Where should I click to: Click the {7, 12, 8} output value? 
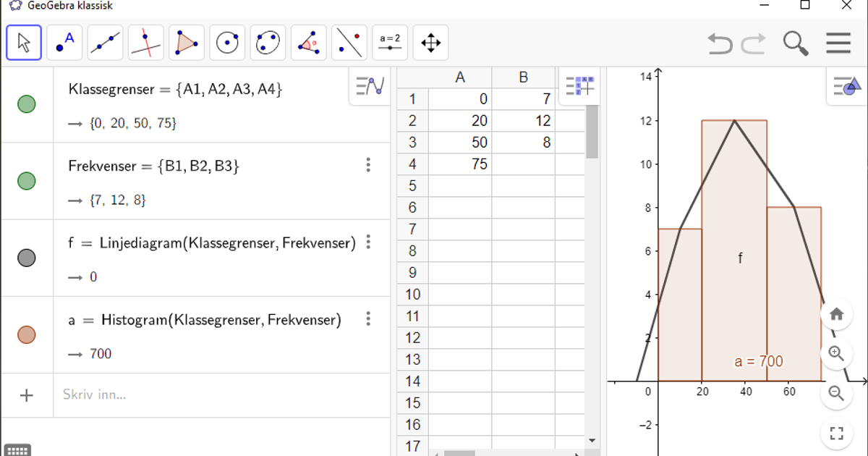118,200
